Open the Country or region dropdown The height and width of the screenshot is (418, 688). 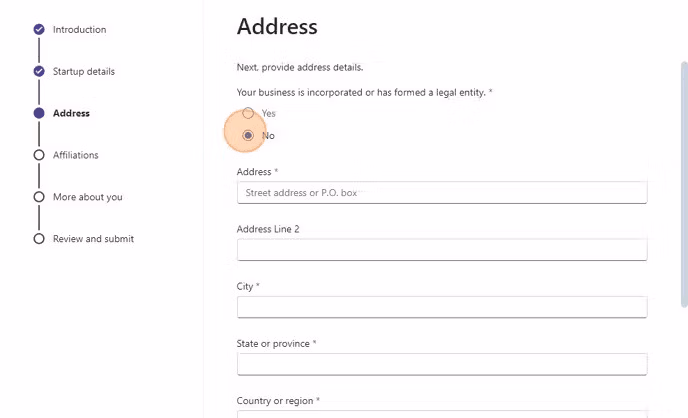coord(441,413)
